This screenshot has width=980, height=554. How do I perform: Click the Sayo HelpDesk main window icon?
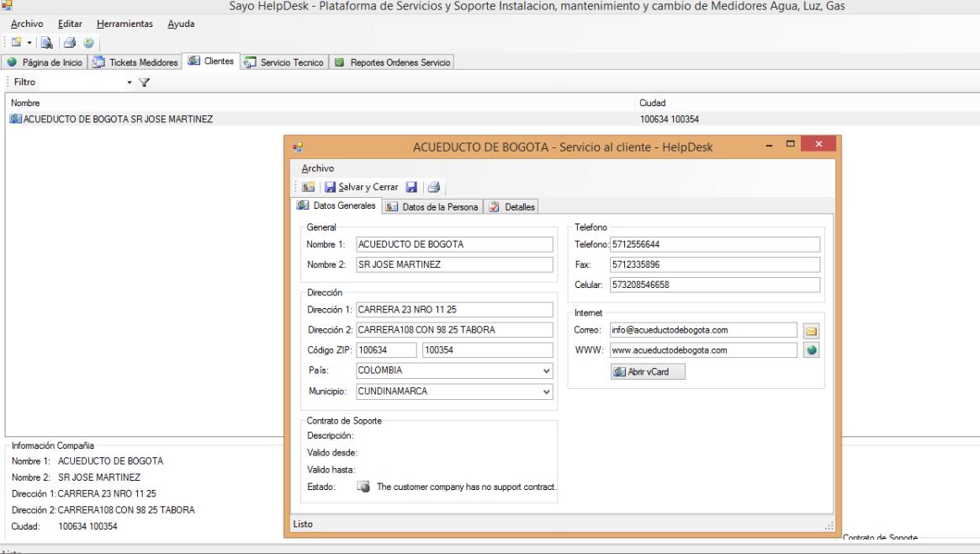point(6,6)
